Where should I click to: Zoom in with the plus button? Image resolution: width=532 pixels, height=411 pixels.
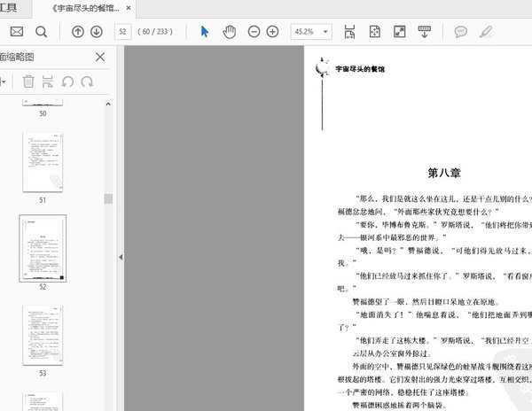(273, 32)
